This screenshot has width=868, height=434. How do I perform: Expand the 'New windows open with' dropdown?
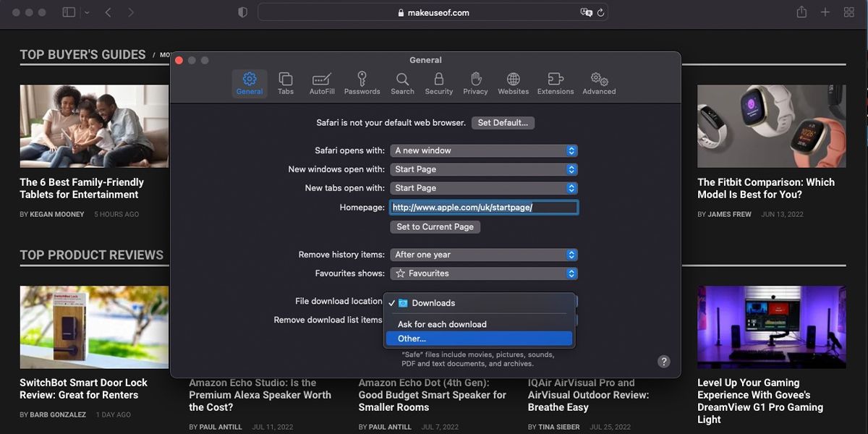tap(484, 169)
